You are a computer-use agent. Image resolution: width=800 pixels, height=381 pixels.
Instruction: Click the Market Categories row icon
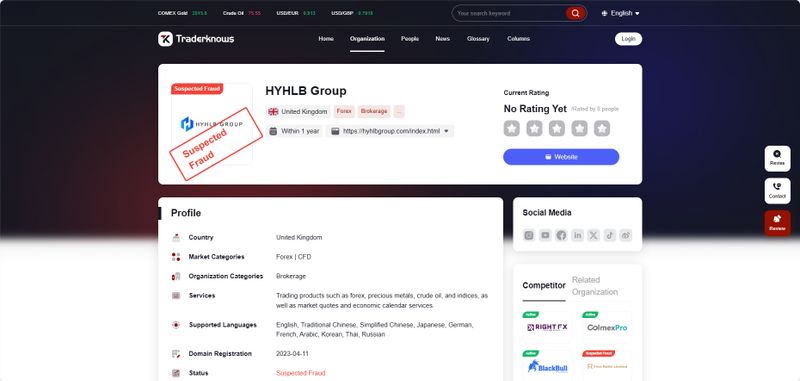176,257
